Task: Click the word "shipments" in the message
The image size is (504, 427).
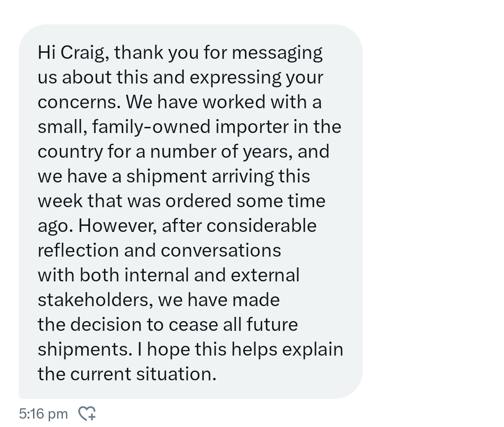Action: (83, 350)
